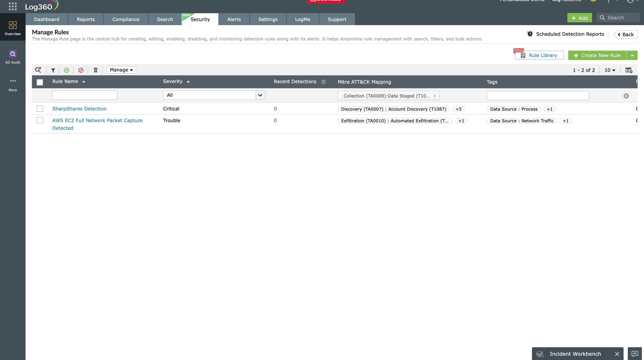Change rows per page from 10

[x=610, y=70]
